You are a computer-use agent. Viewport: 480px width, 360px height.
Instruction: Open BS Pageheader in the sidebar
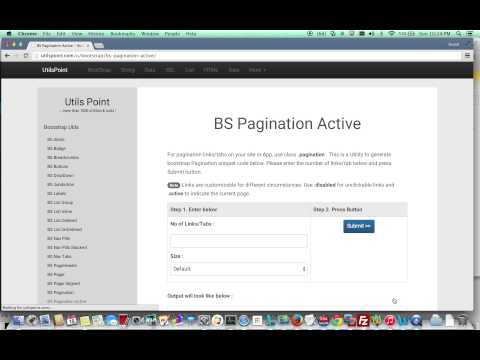point(62,265)
